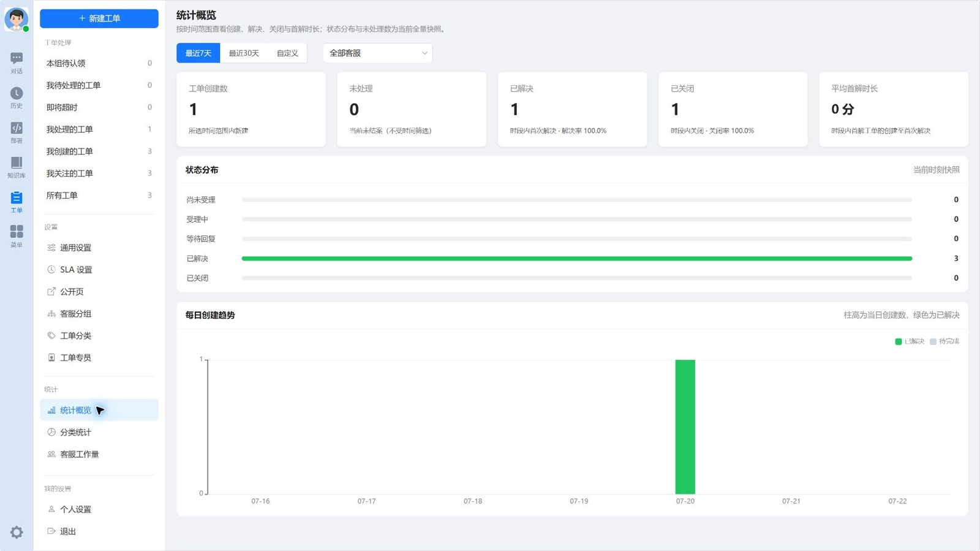Open the 历史 history clock icon

click(17, 97)
